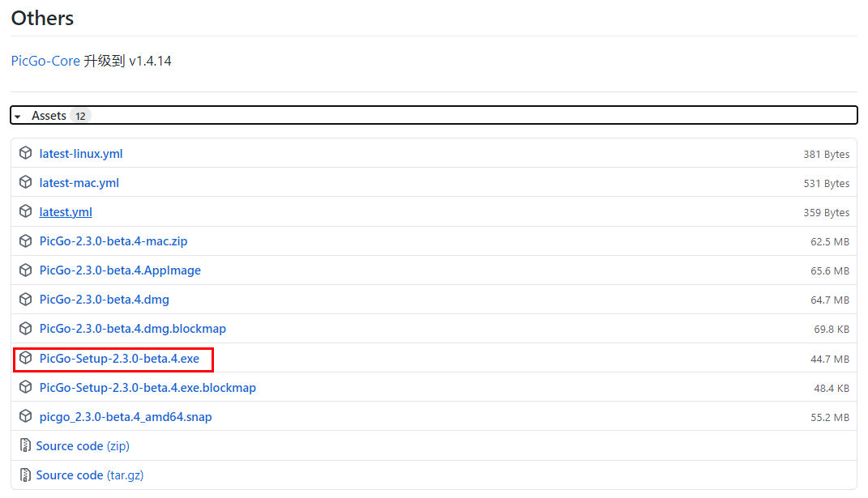Click the 48.4 KB size text
The width and height of the screenshot is (868, 498).
(x=832, y=389)
